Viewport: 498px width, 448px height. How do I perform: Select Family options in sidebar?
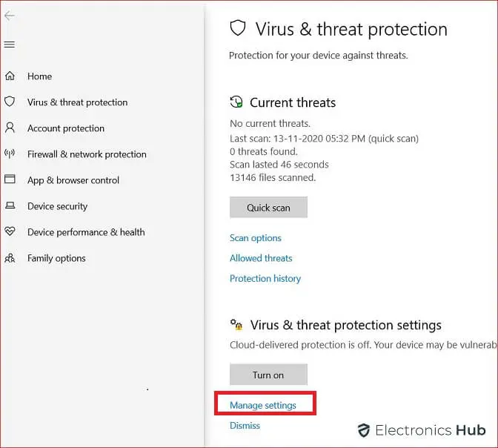tap(56, 258)
